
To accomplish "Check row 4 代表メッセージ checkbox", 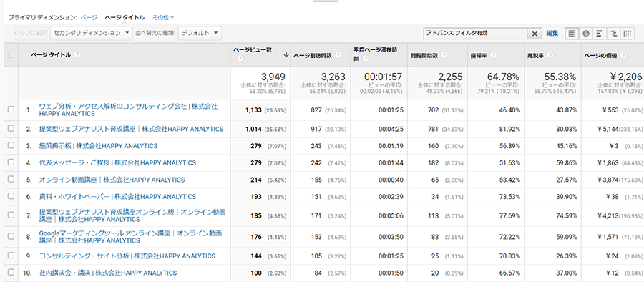I will pos(11,162).
